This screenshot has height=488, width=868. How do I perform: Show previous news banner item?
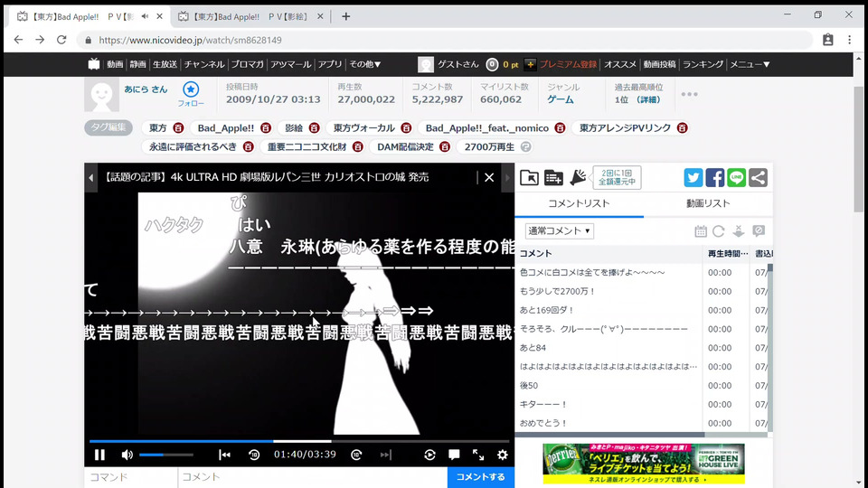(90, 178)
